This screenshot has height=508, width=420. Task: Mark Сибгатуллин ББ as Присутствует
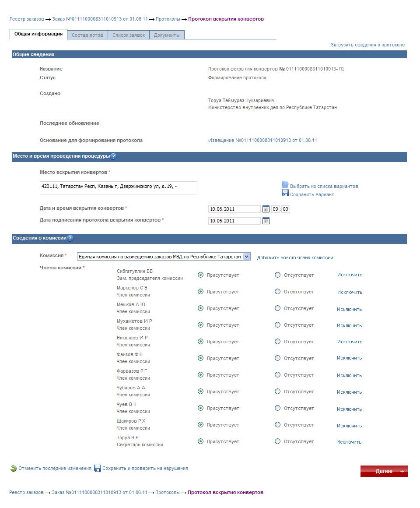(201, 275)
